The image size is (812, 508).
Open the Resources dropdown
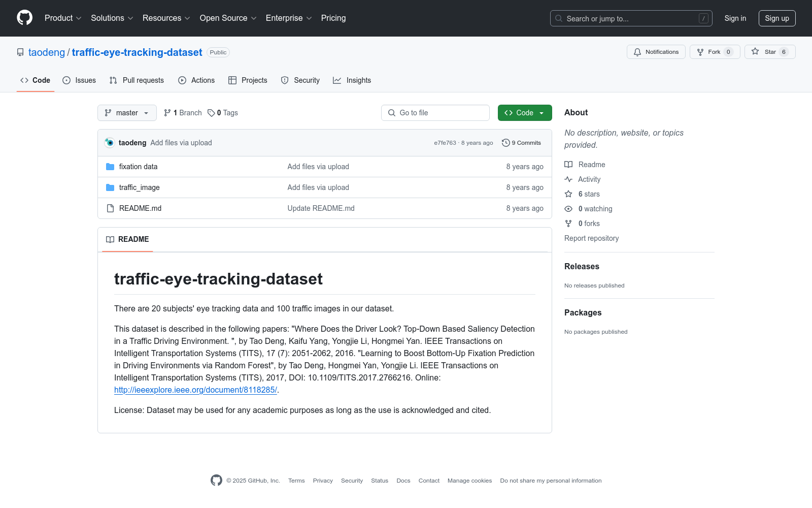(x=166, y=18)
